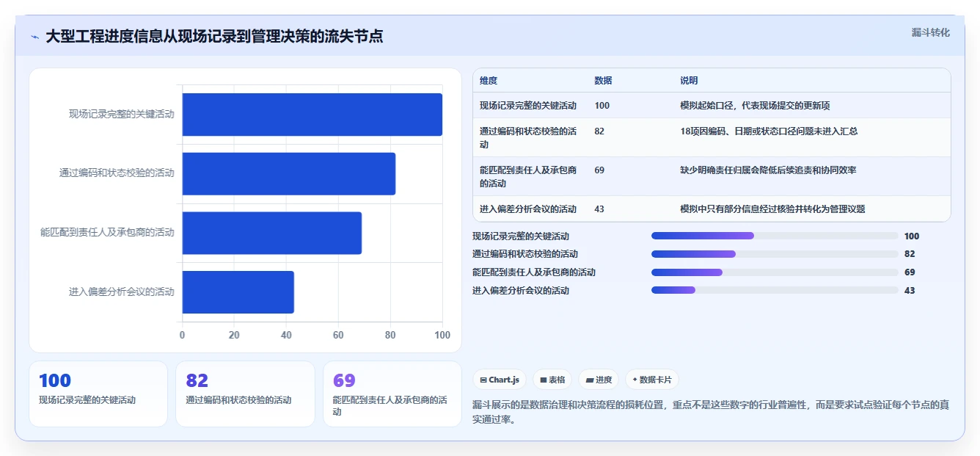Click the x-axis tick label 60
Viewport: 980px width, 456px height.
click(338, 336)
